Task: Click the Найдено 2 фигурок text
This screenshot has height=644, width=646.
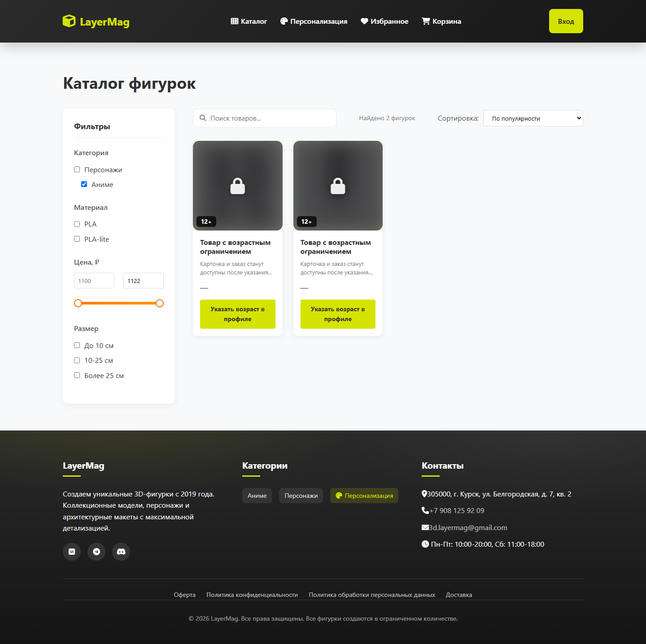Action: tap(387, 118)
